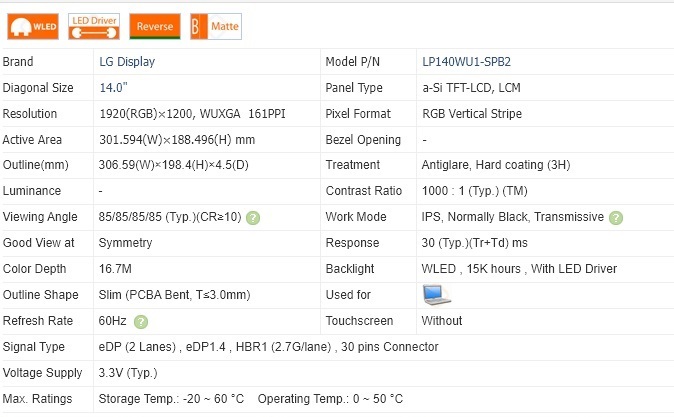
Task: Select the resolution value 1920(RGB)×1200, WUXGA 161PPI
Action: pos(192,114)
